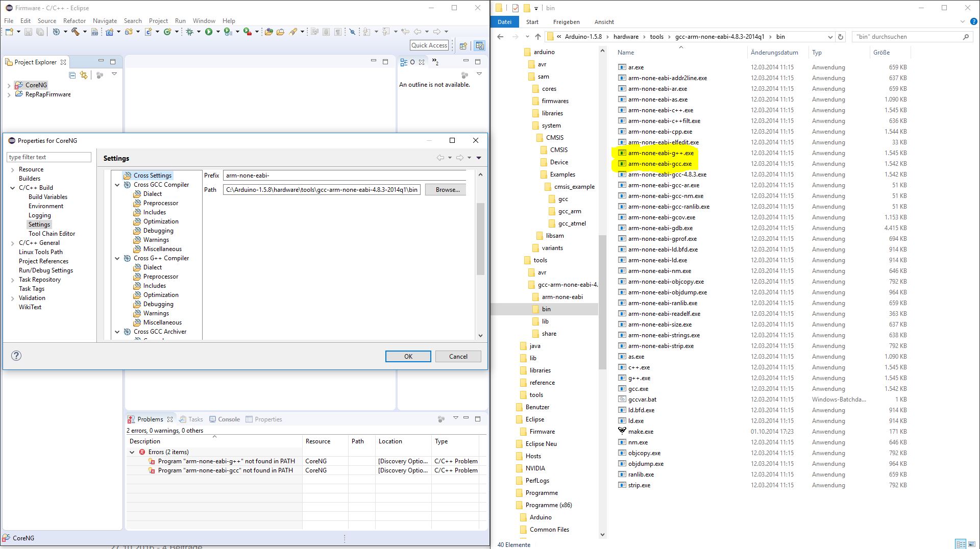Click the Browse button for the compiler path

pyautogui.click(x=445, y=190)
